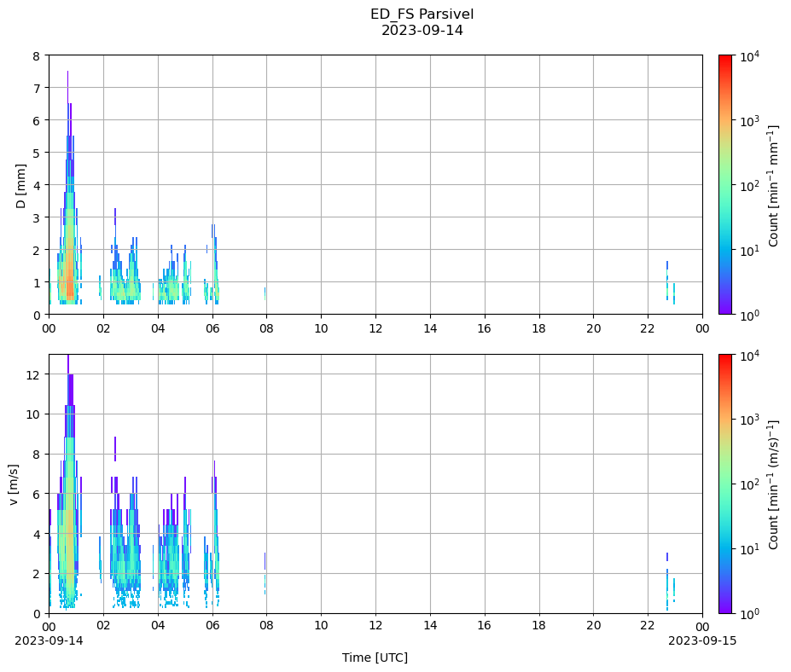The height and width of the screenshot is (672, 791).
Task: Click the diameter plot's rainbow colorbar
Action: tap(725, 184)
